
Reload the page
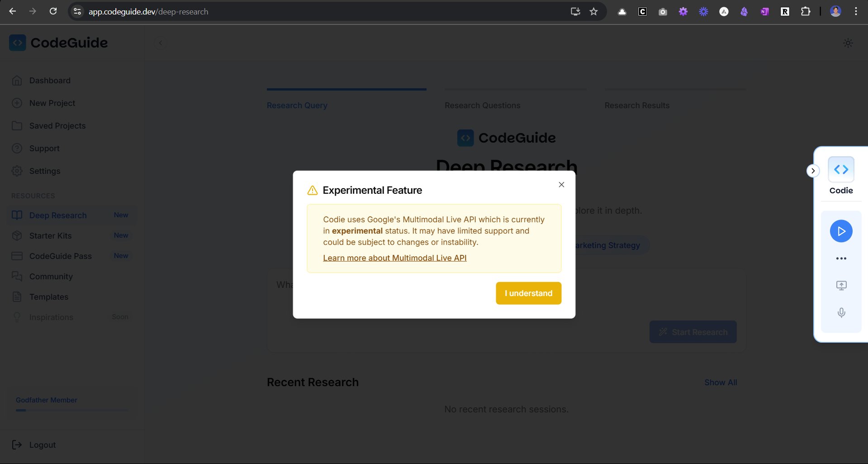pyautogui.click(x=53, y=11)
